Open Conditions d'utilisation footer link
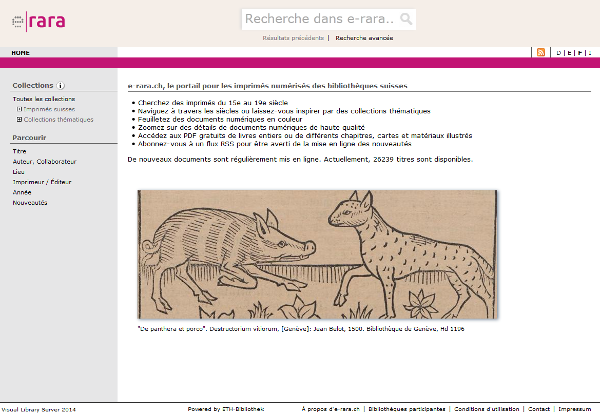The image size is (600, 414). click(x=487, y=409)
